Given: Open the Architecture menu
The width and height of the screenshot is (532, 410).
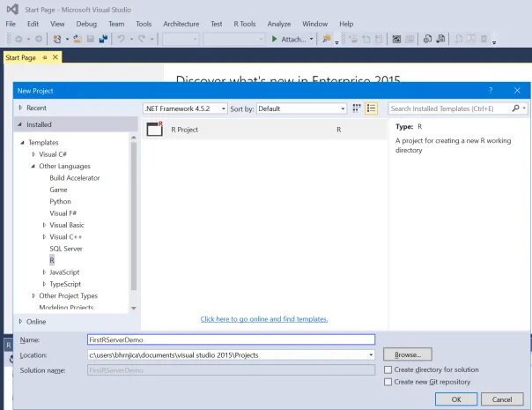Looking at the screenshot, I should click(x=181, y=24).
